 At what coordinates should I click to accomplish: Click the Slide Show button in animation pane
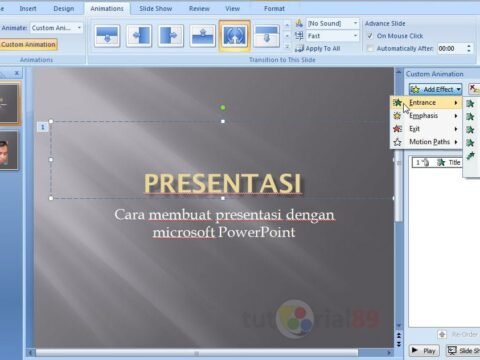click(x=464, y=351)
